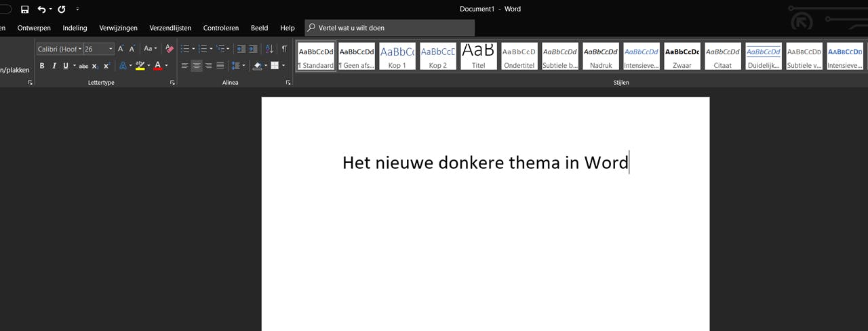Click the Line and Paragraph Spacing icon
Image resolution: width=868 pixels, height=331 pixels.
(x=236, y=66)
